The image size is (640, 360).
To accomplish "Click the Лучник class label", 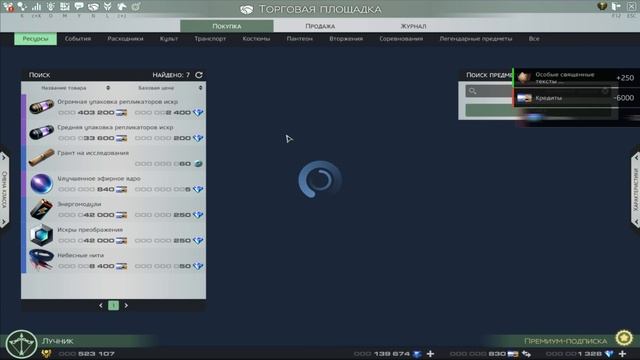I will 58,341.
